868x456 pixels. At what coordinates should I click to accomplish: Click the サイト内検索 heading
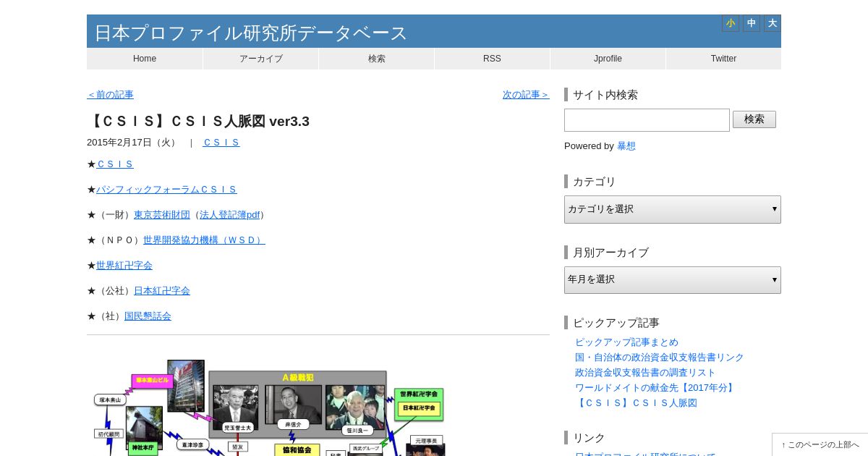[605, 95]
